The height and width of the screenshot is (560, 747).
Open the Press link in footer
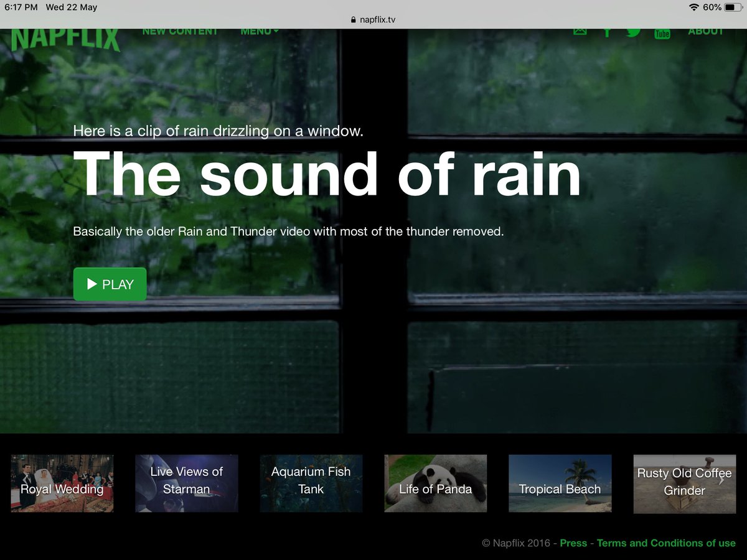(573, 543)
